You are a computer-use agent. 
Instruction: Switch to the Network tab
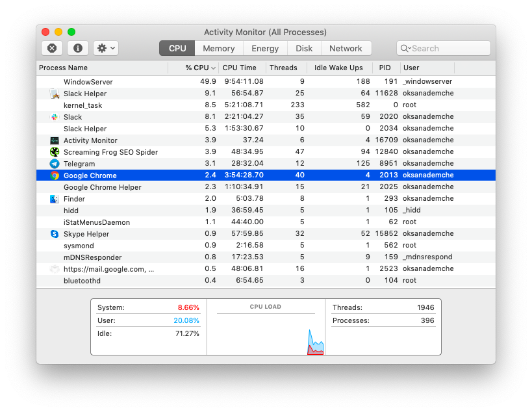pos(346,48)
